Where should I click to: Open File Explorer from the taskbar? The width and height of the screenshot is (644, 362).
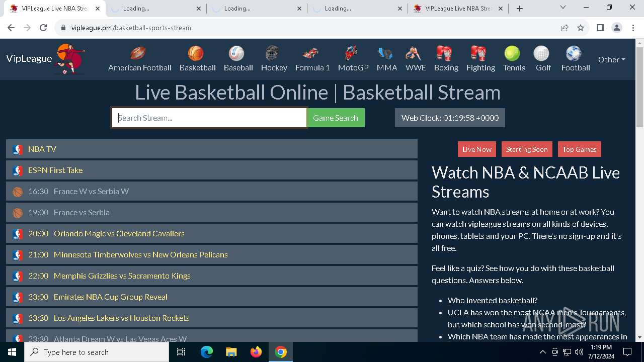coord(231,352)
